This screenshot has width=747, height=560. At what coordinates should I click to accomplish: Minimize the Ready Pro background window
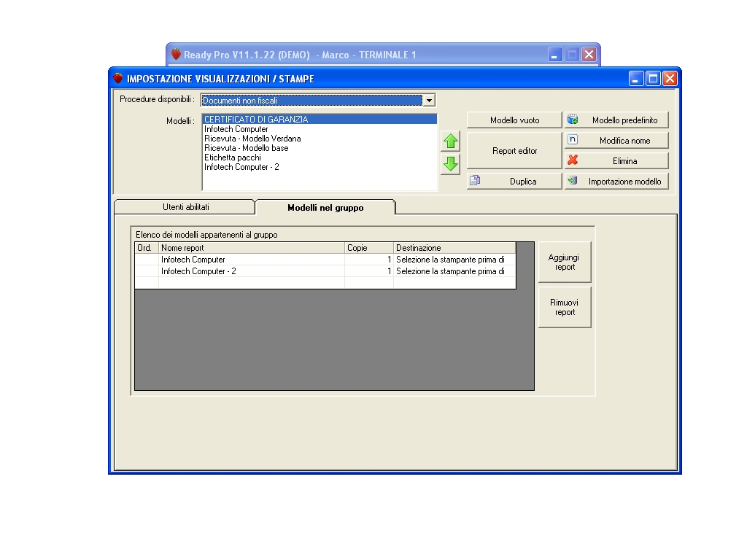point(554,54)
